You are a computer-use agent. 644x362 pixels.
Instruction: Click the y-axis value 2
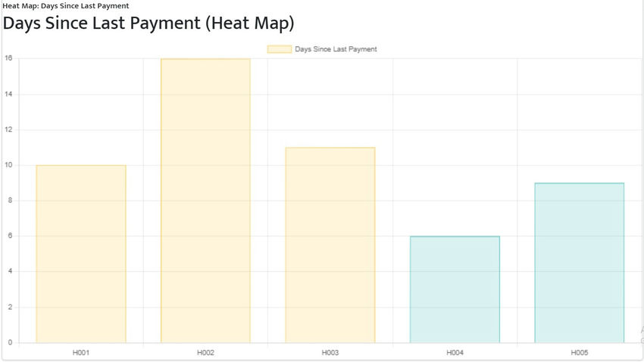[x=11, y=307]
